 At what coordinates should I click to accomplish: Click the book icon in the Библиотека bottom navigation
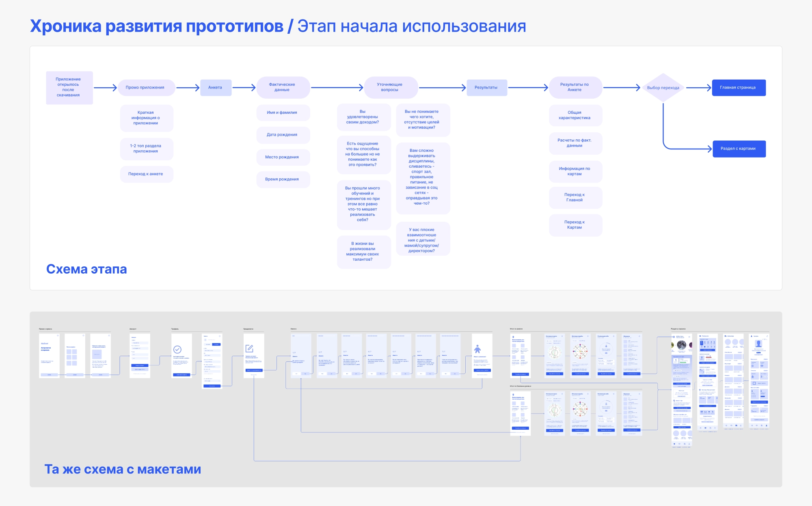(x=736, y=426)
